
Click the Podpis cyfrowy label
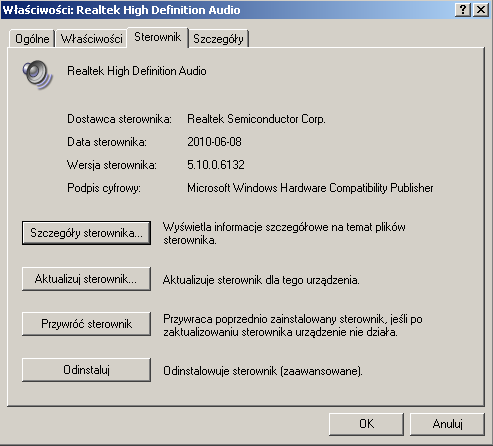[x=104, y=188]
